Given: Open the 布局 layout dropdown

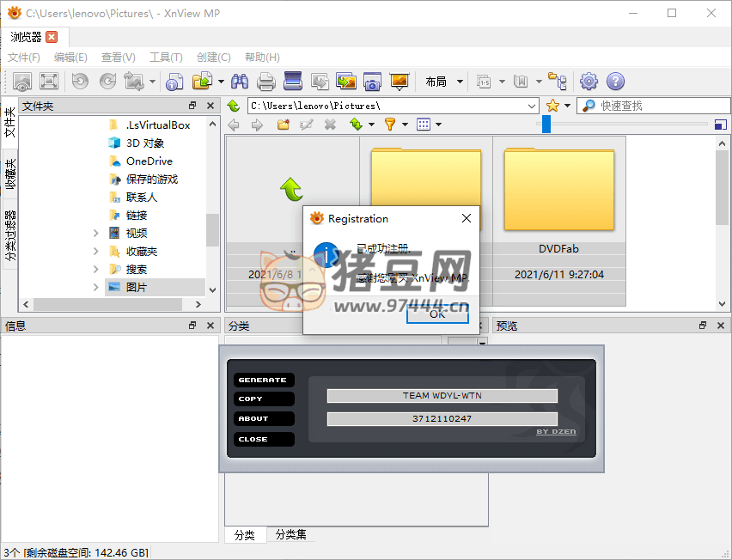Looking at the screenshot, I should [x=444, y=82].
